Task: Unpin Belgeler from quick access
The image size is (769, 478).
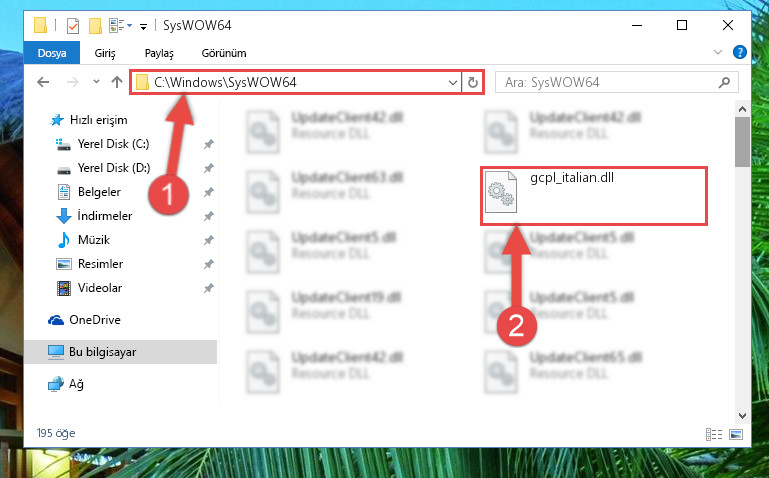Action: [209, 192]
